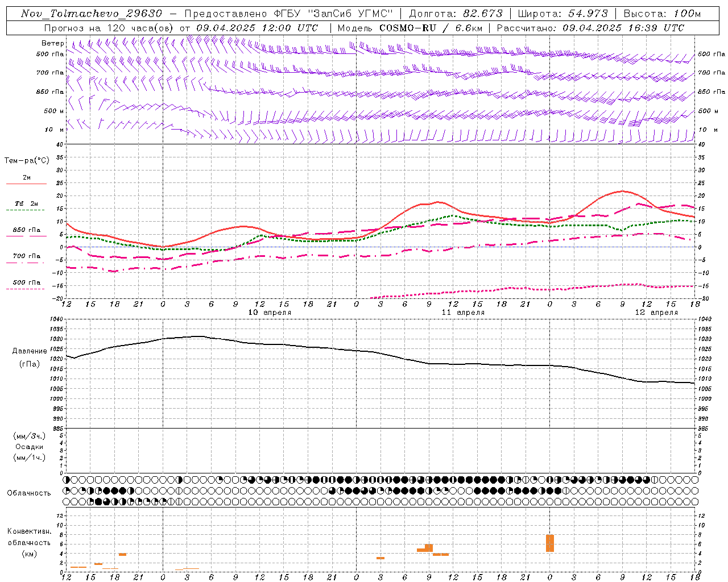Click the Конвективн. label
Viewport: 728px width, 582px height.
[29, 531]
